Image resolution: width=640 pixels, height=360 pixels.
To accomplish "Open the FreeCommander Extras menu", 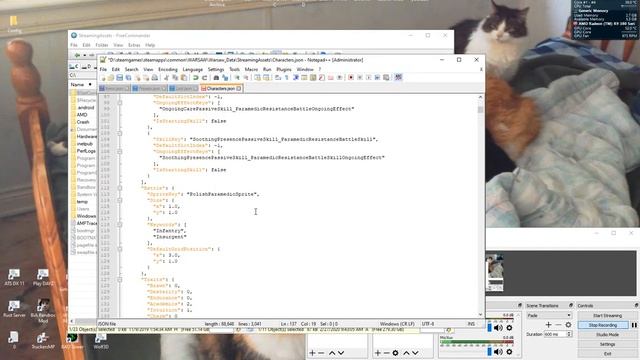I will (x=134, y=45).
